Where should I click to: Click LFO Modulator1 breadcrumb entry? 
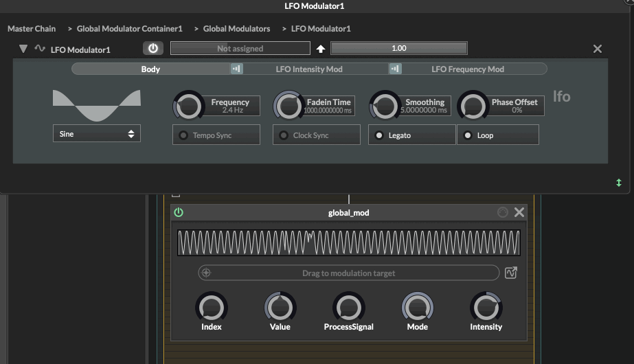pos(321,29)
